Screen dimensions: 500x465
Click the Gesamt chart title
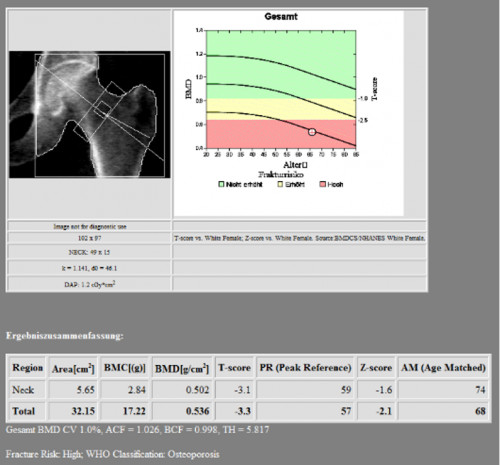[x=281, y=16]
